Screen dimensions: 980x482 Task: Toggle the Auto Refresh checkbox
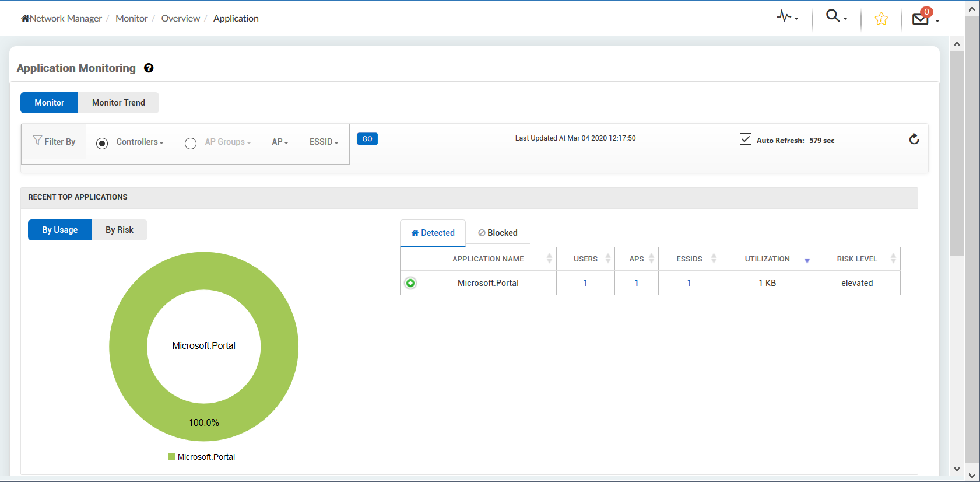pyautogui.click(x=746, y=139)
